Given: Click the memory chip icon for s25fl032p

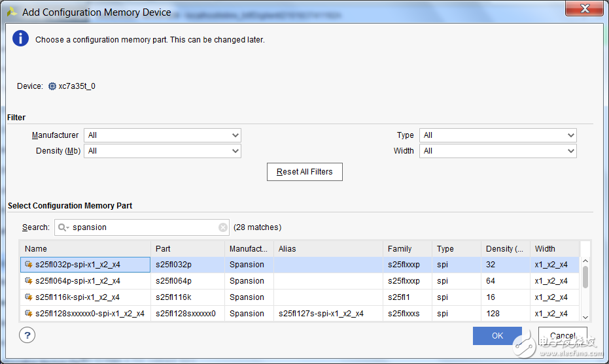Looking at the screenshot, I should pos(29,265).
